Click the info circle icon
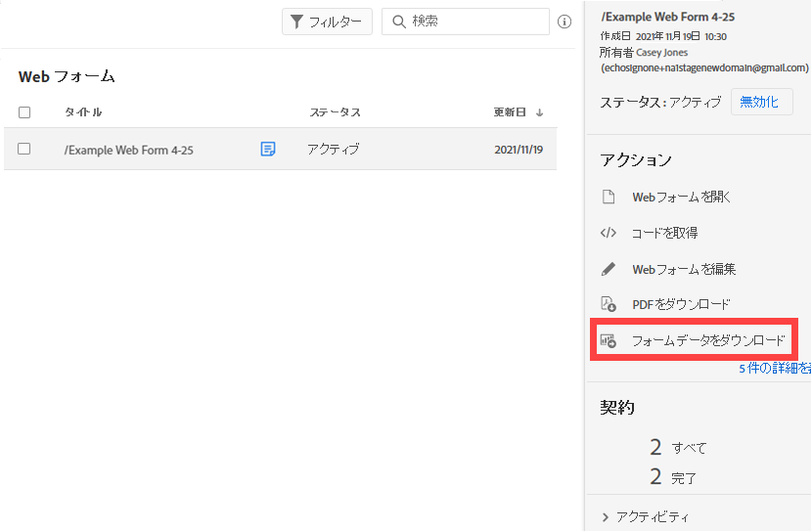Image resolution: width=812 pixels, height=531 pixels. (x=564, y=22)
